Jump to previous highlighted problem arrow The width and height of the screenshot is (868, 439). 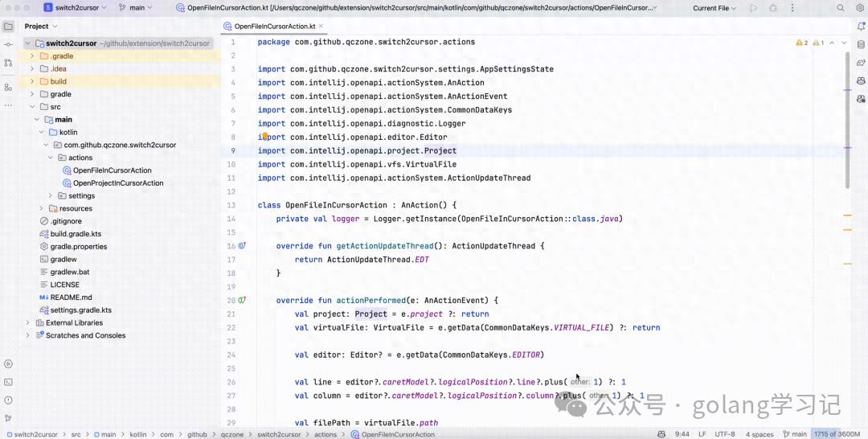832,43
